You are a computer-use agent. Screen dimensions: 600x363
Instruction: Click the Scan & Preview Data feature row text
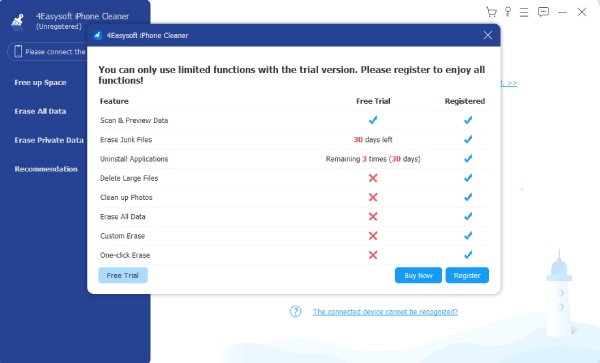pos(134,120)
